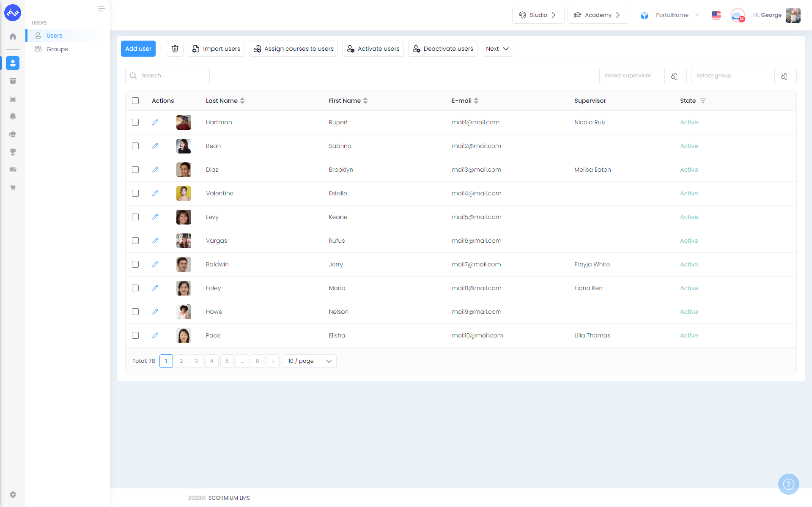Open the 10 / page size dropdown
The width and height of the screenshot is (812, 507).
(x=310, y=361)
